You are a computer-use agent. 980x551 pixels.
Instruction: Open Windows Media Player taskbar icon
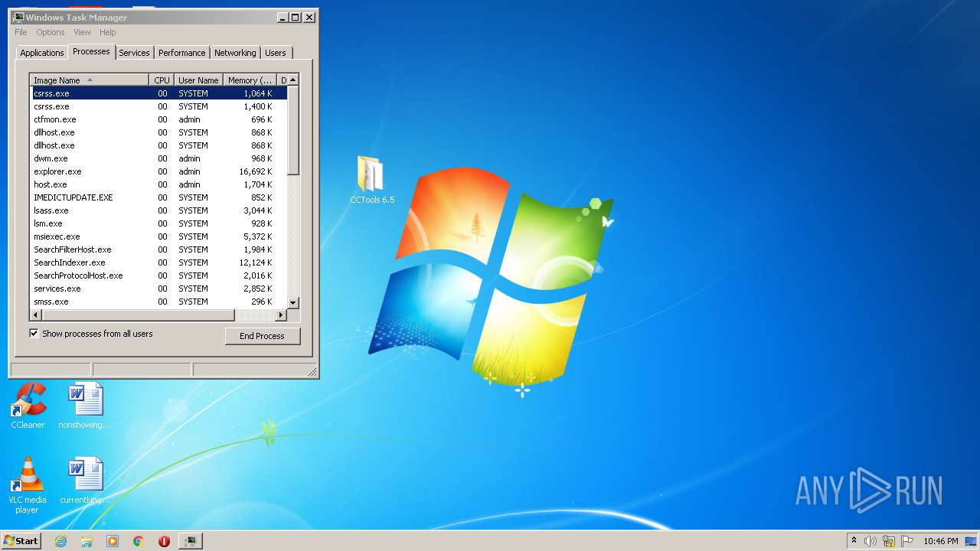tap(113, 541)
